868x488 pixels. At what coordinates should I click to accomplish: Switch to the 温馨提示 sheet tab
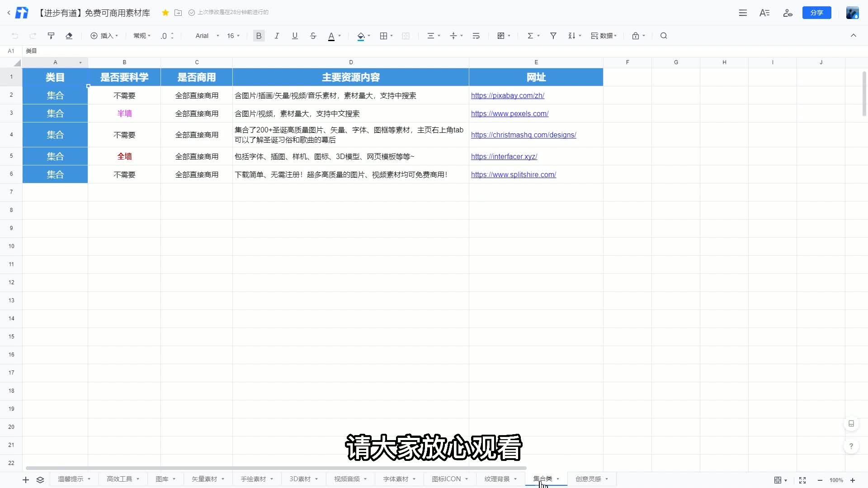pyautogui.click(x=71, y=479)
